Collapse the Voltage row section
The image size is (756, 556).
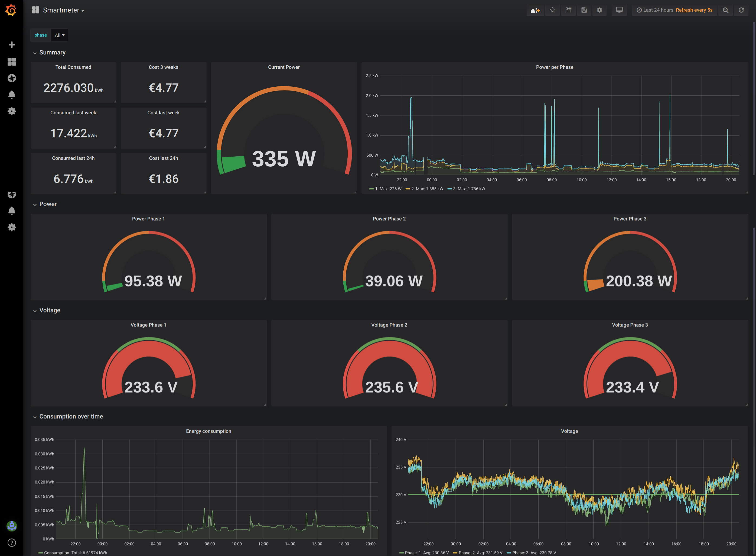click(50, 310)
